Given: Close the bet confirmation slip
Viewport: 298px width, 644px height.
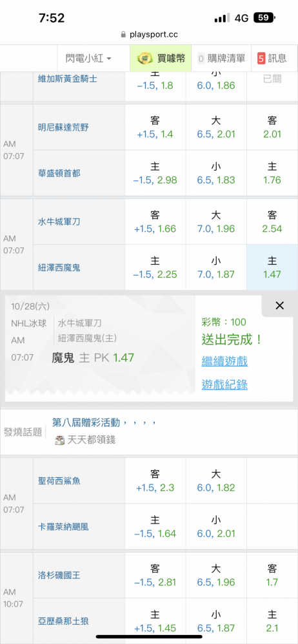Looking at the screenshot, I should (x=279, y=305).
